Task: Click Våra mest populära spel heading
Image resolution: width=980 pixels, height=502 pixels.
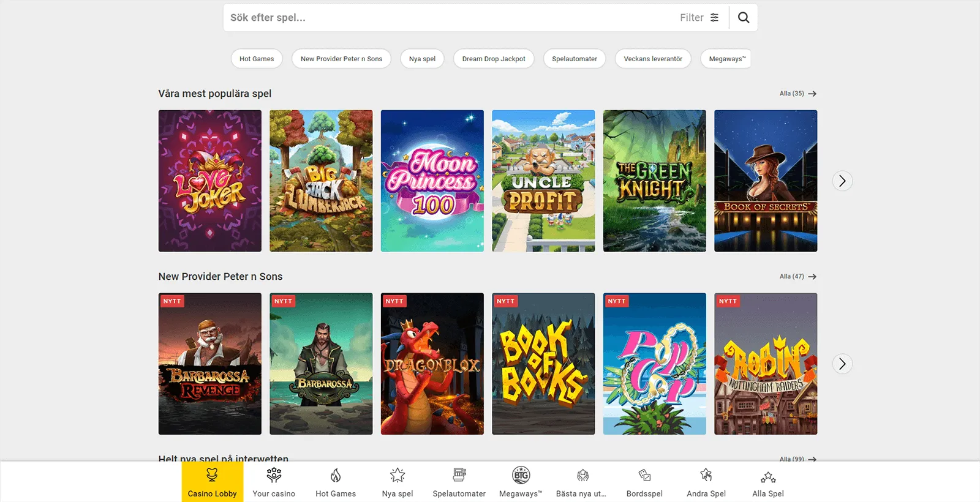Action: (x=215, y=94)
